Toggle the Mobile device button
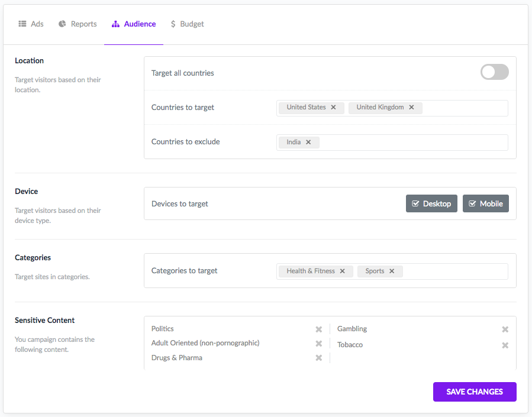The width and height of the screenshot is (532, 417). coord(485,203)
